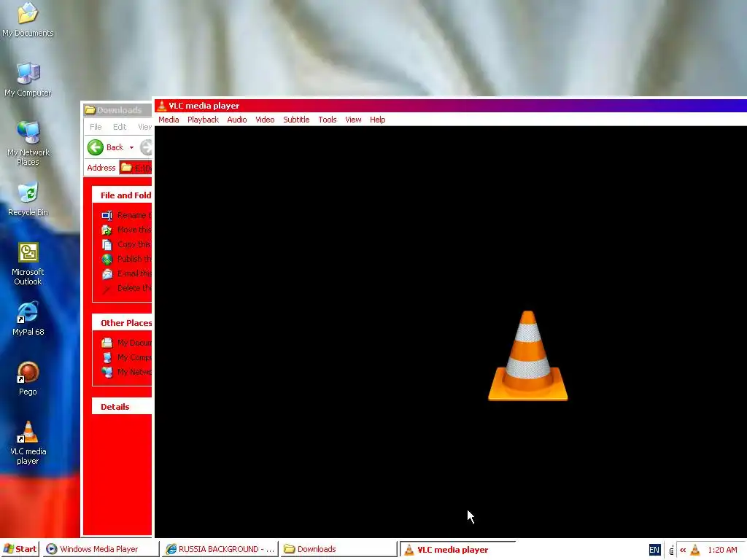
Task: Click the VLC cone icon in title bar
Action: pos(161,106)
